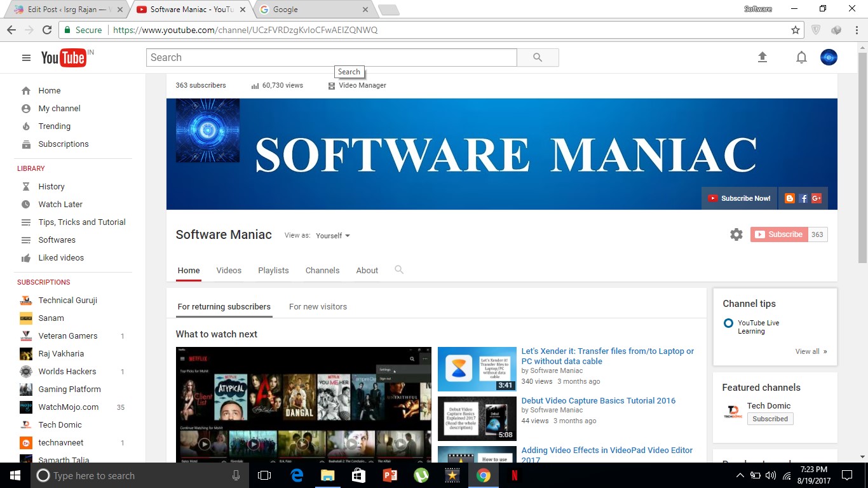Click the Xender video thumbnail
Viewport: 868px width, 488px height.
[x=477, y=369]
